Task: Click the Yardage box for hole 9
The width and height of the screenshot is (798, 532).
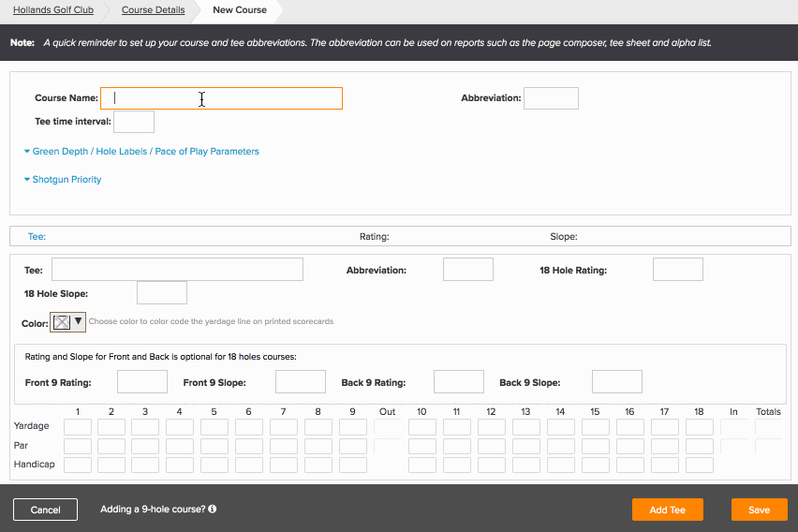Action: 353,426
